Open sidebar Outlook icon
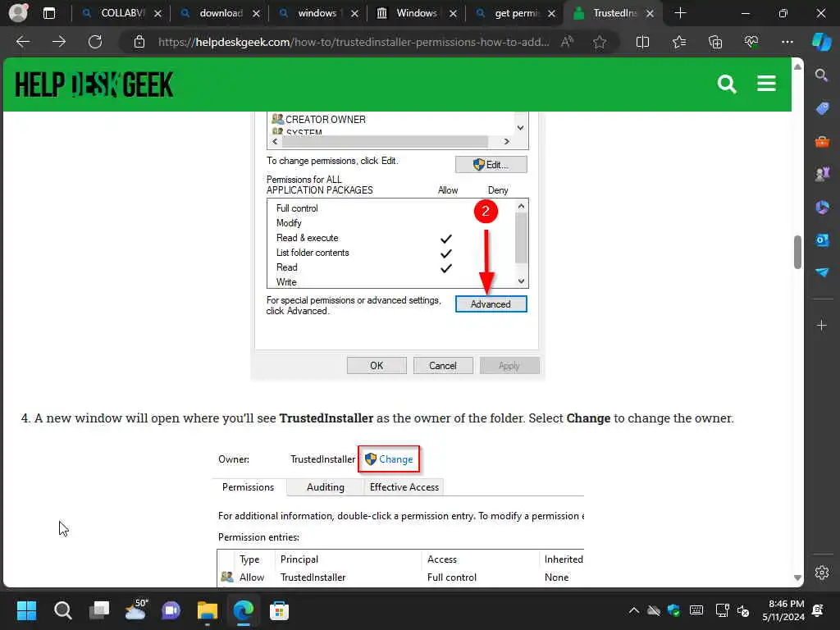 (822, 240)
